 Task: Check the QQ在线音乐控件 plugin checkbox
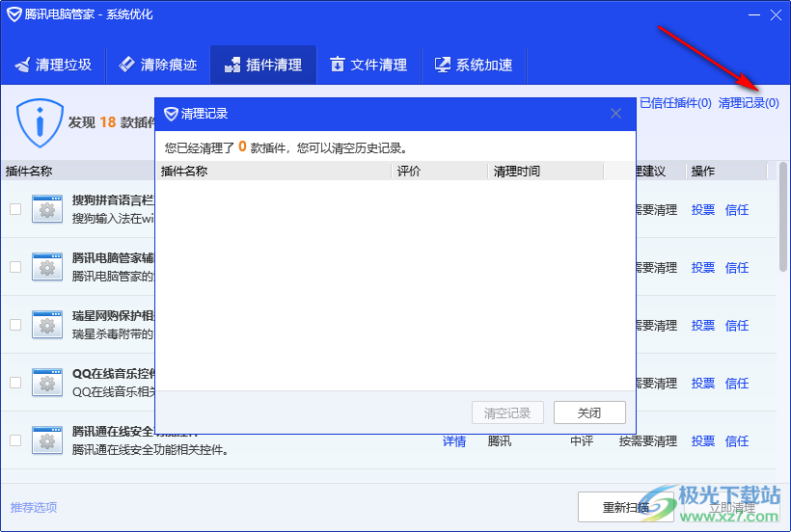click(x=15, y=383)
